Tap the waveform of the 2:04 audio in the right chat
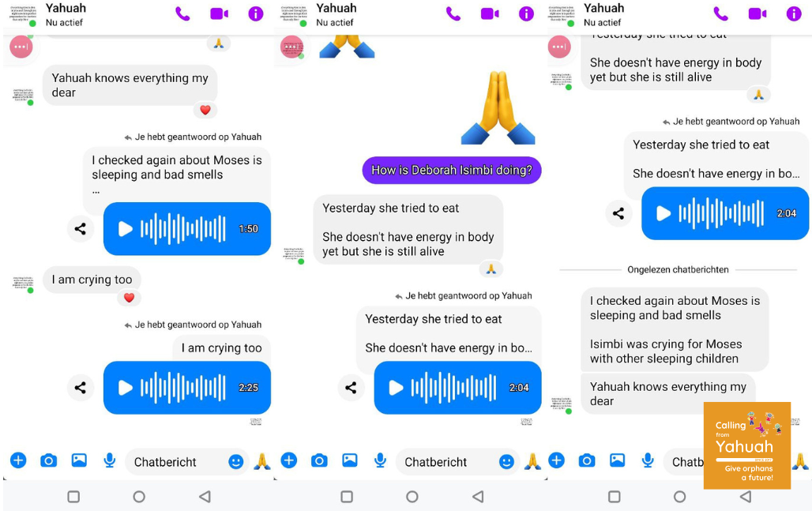This screenshot has width=812, height=511. (x=721, y=213)
